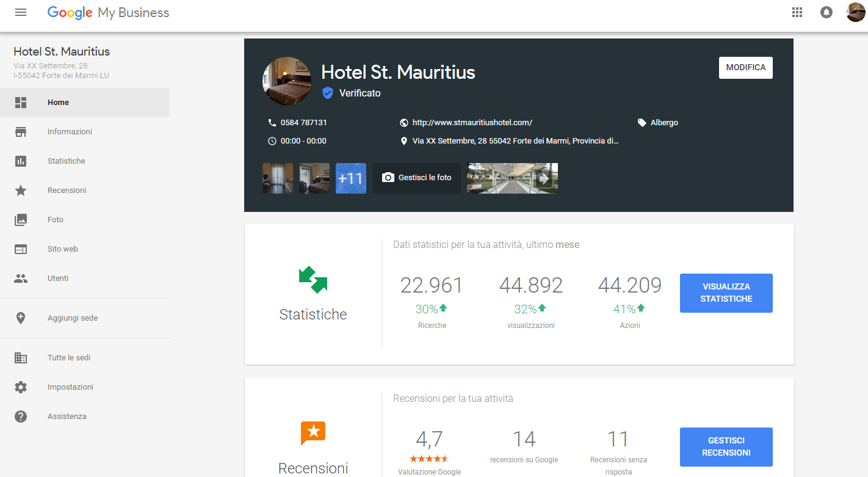Click the opening hours 00:00 - 00:00
868x477 pixels.
click(x=303, y=141)
